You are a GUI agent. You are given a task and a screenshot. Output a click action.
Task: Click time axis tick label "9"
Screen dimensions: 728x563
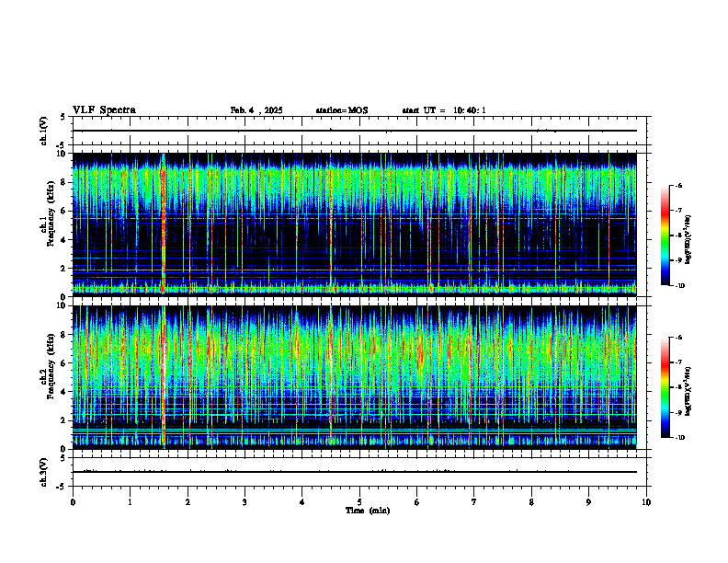pyautogui.click(x=588, y=502)
